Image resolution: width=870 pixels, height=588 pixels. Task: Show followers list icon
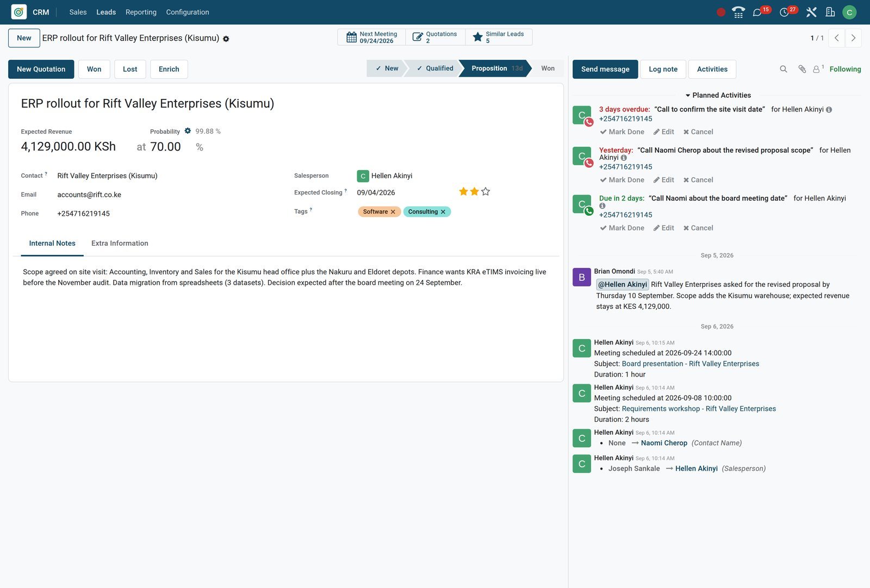click(x=818, y=69)
